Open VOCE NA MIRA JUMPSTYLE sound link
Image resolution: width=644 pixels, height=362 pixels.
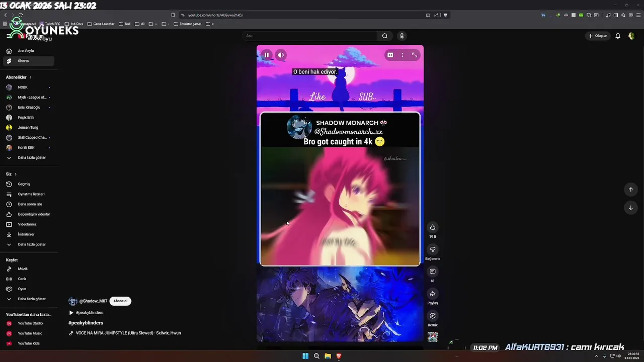(x=128, y=333)
